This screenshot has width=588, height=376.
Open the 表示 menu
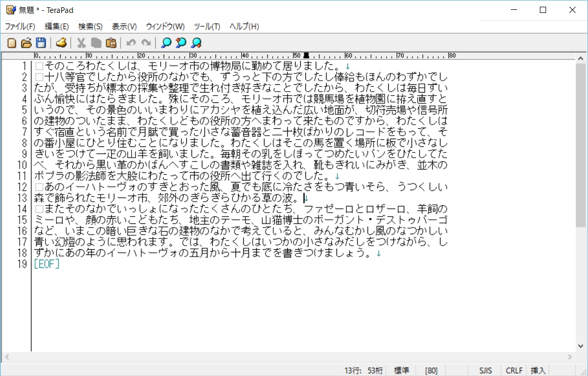[124, 26]
